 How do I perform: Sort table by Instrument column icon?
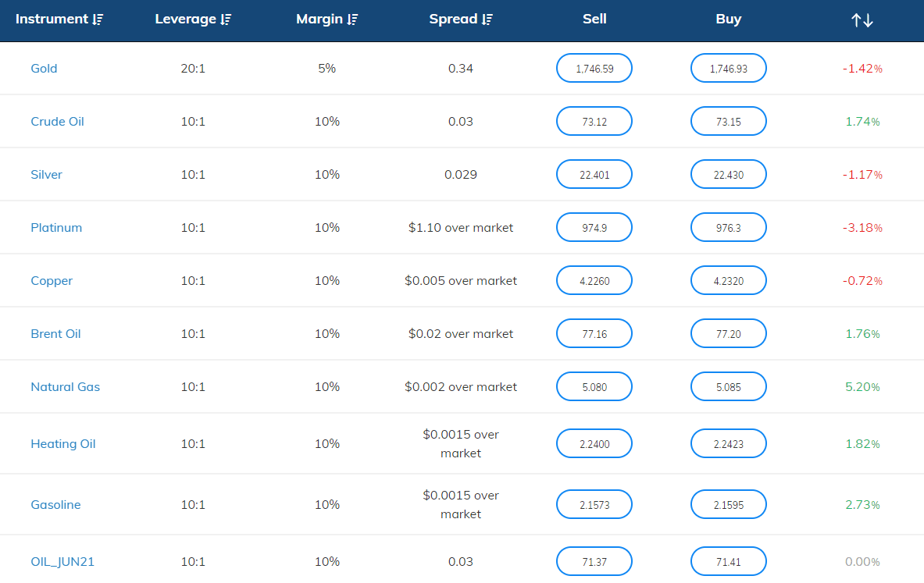click(x=97, y=20)
